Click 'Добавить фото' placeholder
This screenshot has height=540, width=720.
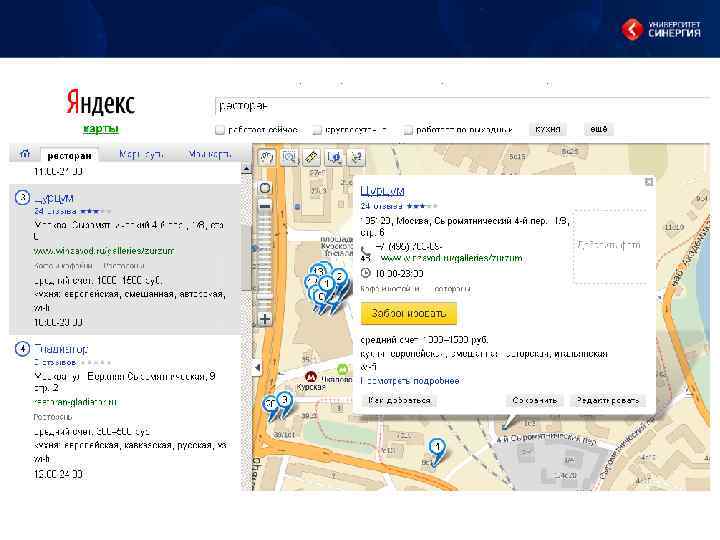point(609,246)
